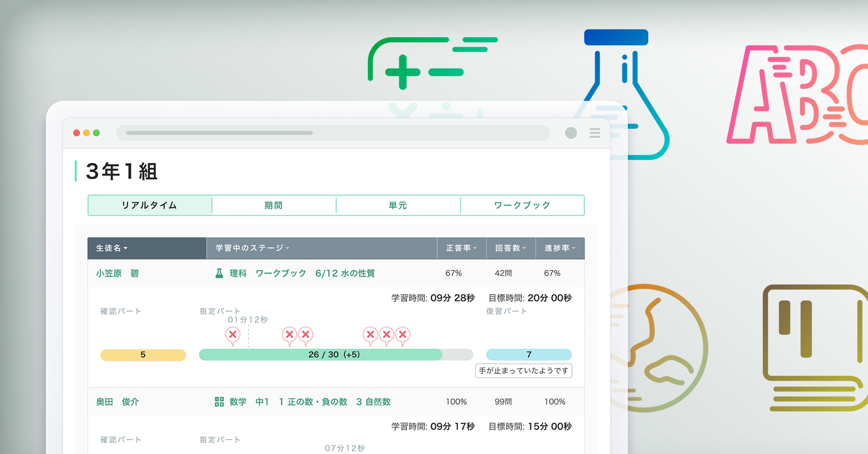Click the 99問 answer count

(x=503, y=402)
